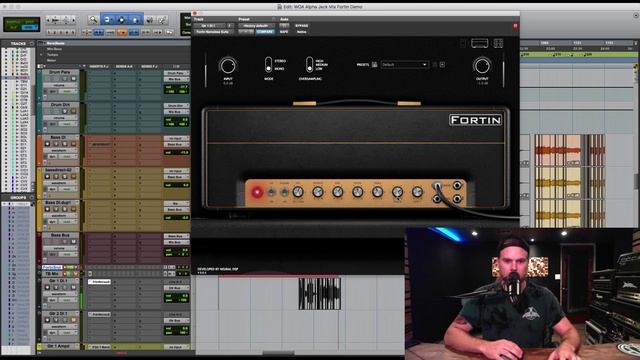
Task: Click the red target button in the plugin header
Action: (515, 26)
